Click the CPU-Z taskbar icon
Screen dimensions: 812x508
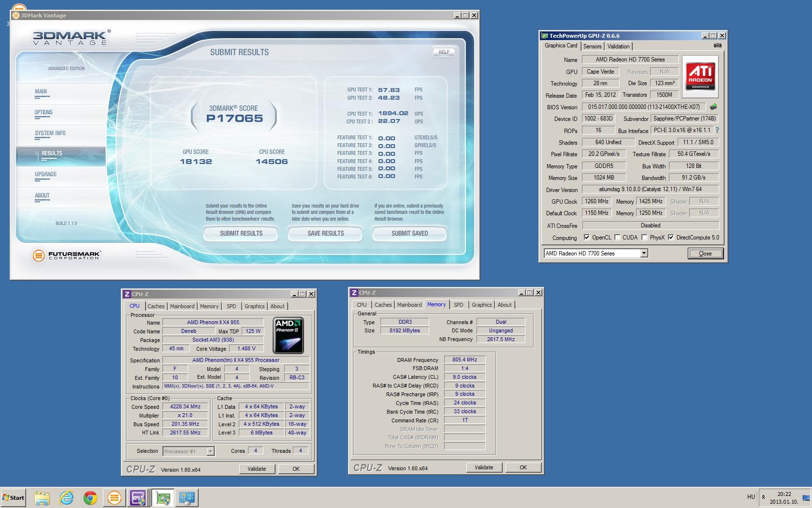pos(138,497)
